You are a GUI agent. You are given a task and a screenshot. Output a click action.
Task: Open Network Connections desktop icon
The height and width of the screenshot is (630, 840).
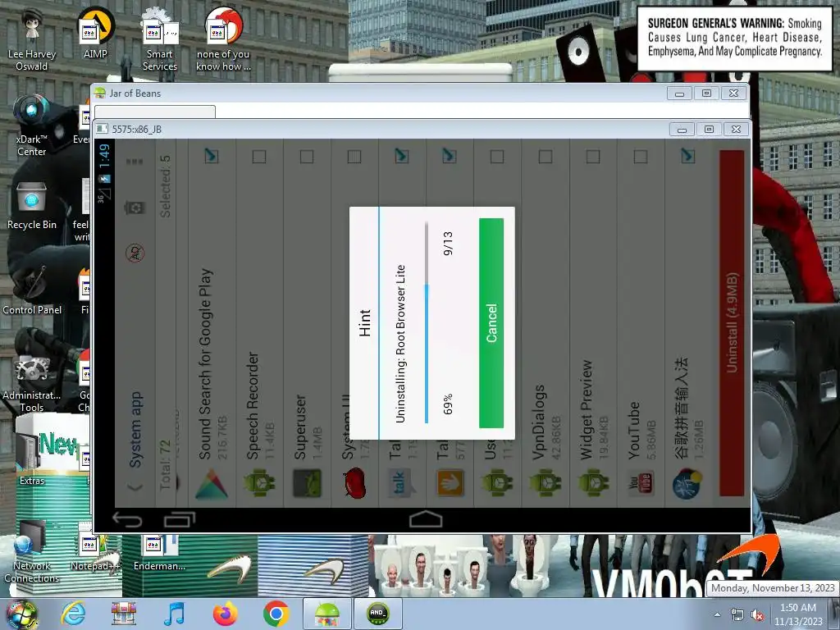pyautogui.click(x=32, y=558)
